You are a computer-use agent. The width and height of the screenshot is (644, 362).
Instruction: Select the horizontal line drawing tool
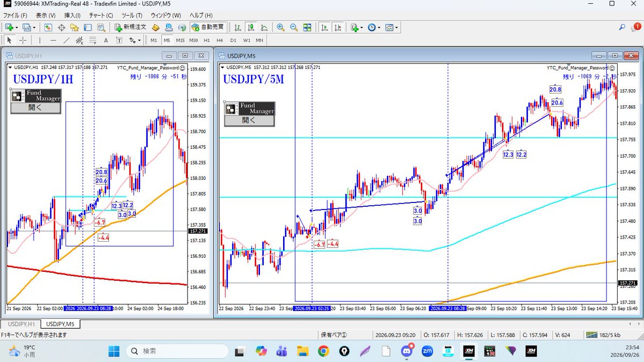53,40
